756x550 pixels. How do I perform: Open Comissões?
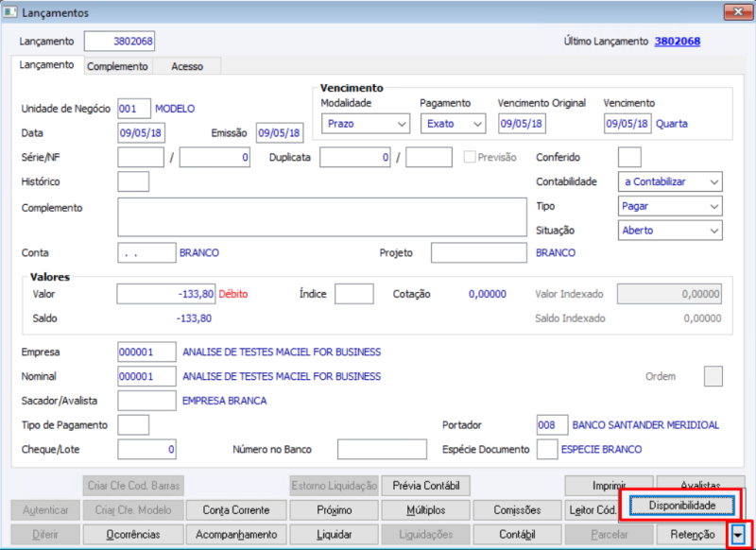click(x=517, y=509)
